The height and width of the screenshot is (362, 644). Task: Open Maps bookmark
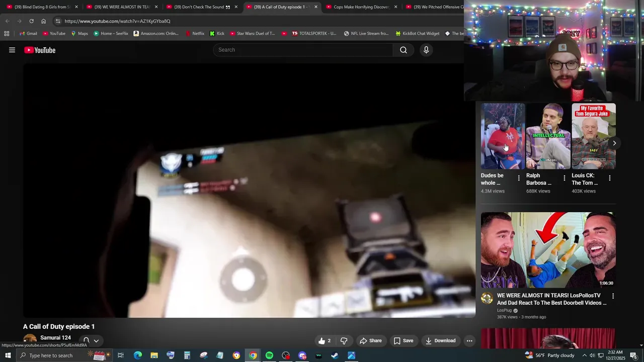(79, 34)
